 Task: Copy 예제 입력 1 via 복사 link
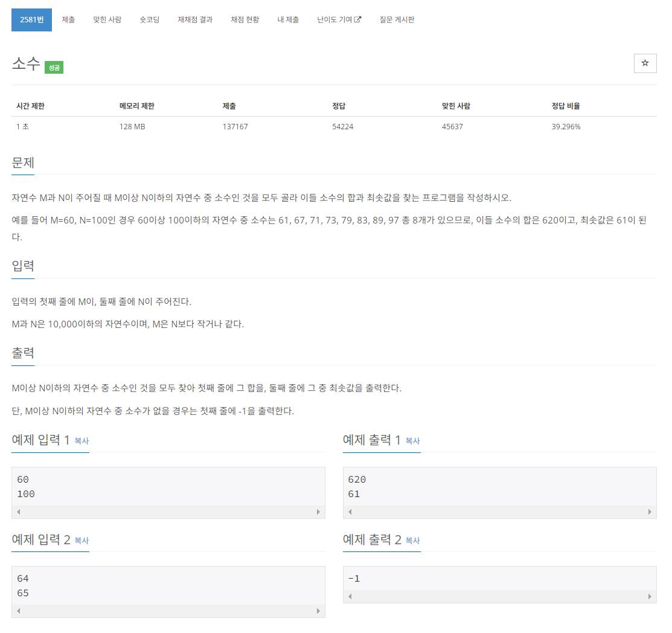click(82, 441)
